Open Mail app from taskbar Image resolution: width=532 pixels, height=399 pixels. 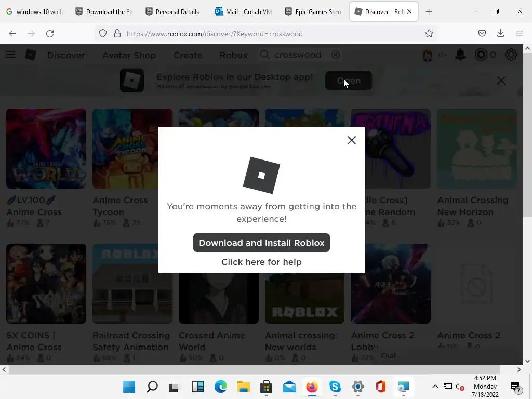click(x=289, y=387)
